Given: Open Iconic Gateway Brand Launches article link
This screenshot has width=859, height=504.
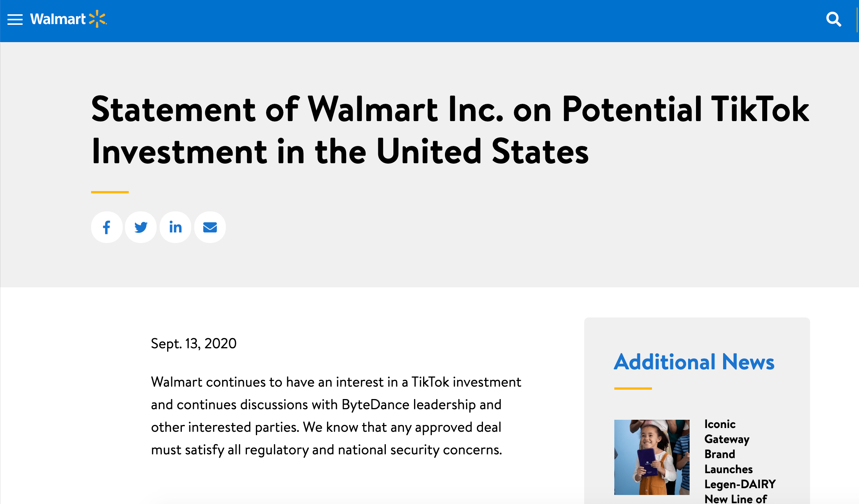Looking at the screenshot, I should click(x=740, y=461).
